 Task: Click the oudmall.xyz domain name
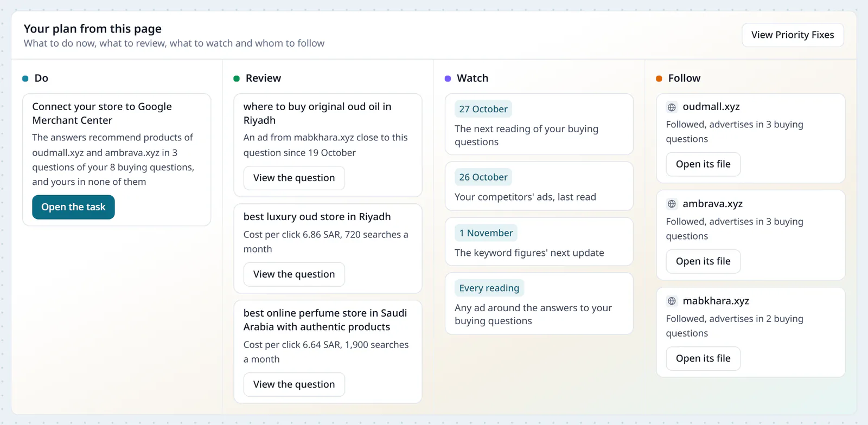(x=711, y=107)
